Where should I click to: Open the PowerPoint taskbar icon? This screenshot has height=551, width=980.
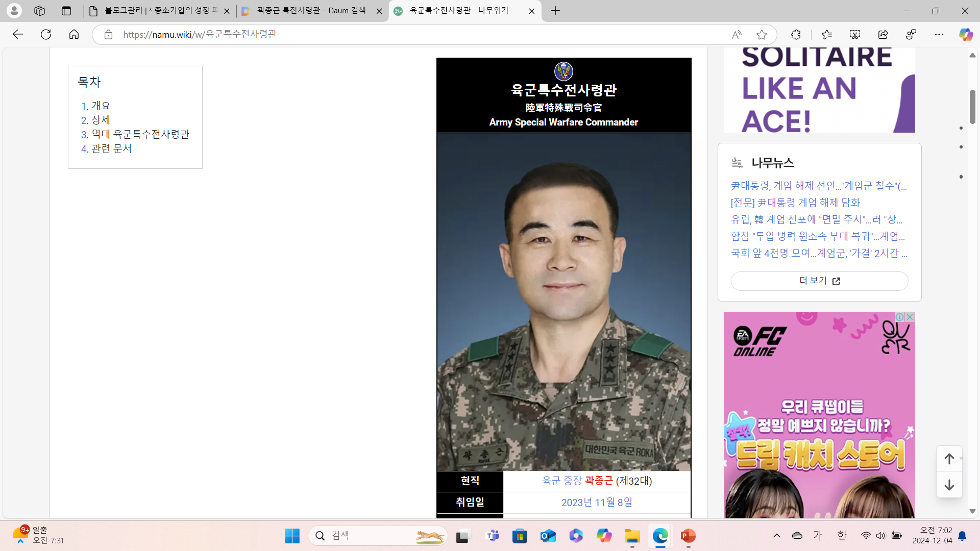click(x=688, y=536)
